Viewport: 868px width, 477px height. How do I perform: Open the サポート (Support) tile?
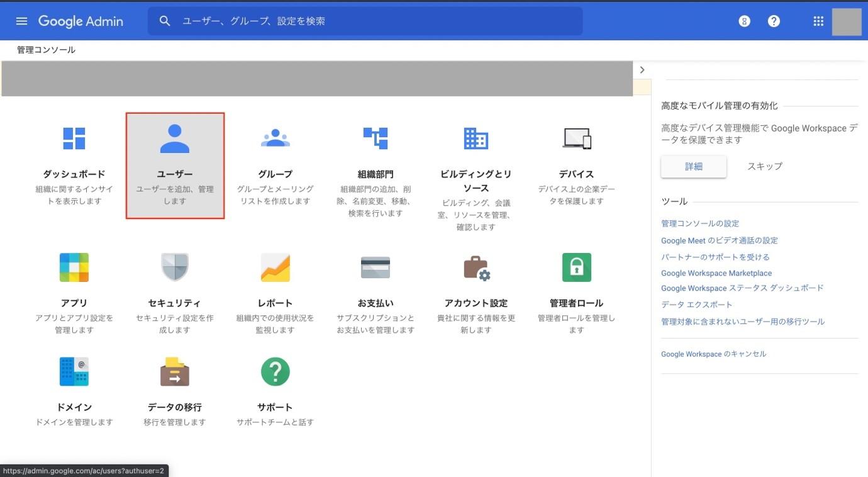[x=275, y=390]
